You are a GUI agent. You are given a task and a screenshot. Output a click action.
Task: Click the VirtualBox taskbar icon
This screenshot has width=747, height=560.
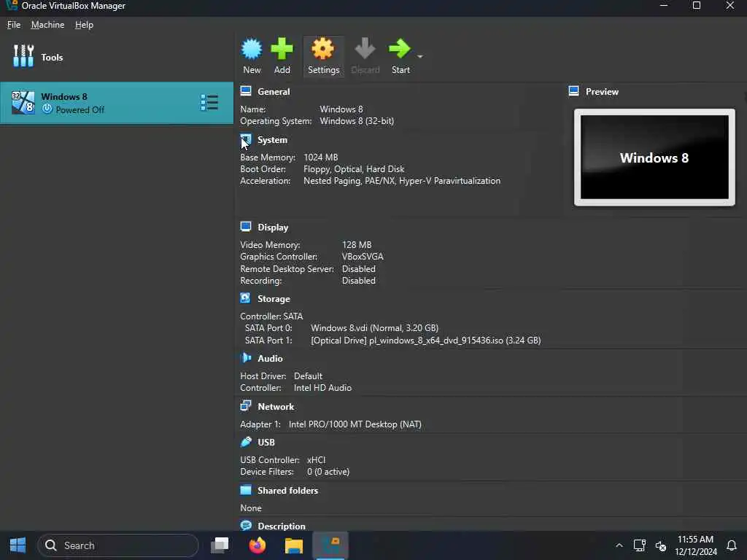pyautogui.click(x=330, y=545)
